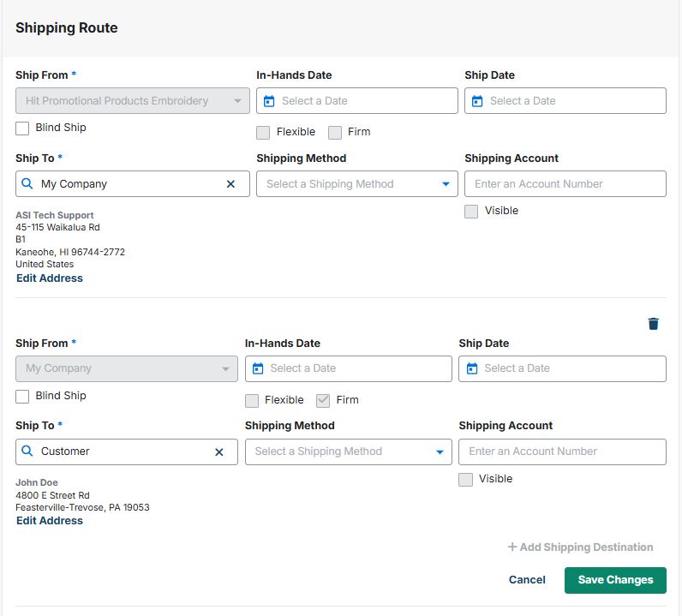682x616 pixels.
Task: Check the first Flexible checkbox
Action: [263, 133]
